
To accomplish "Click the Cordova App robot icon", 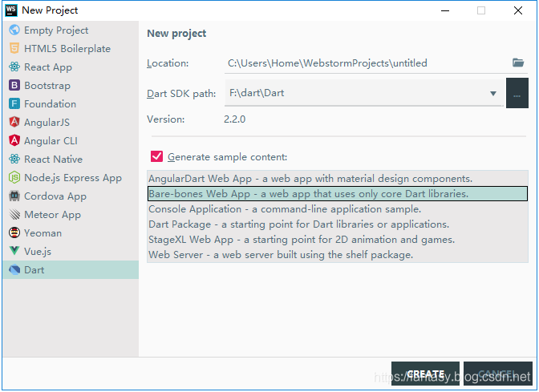I will [14, 196].
